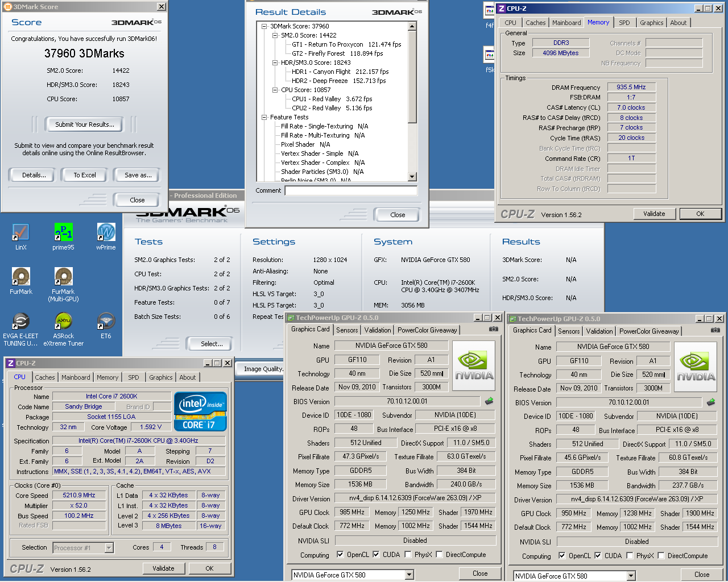Click title bar icon of left GPU-Z window
This screenshot has width=728, height=582.
pos(291,318)
